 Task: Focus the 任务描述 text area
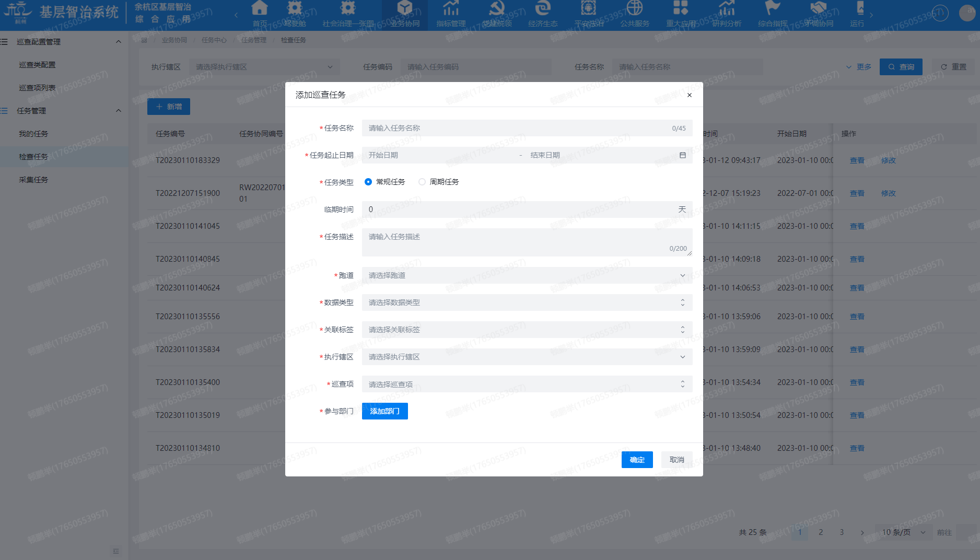click(x=527, y=242)
